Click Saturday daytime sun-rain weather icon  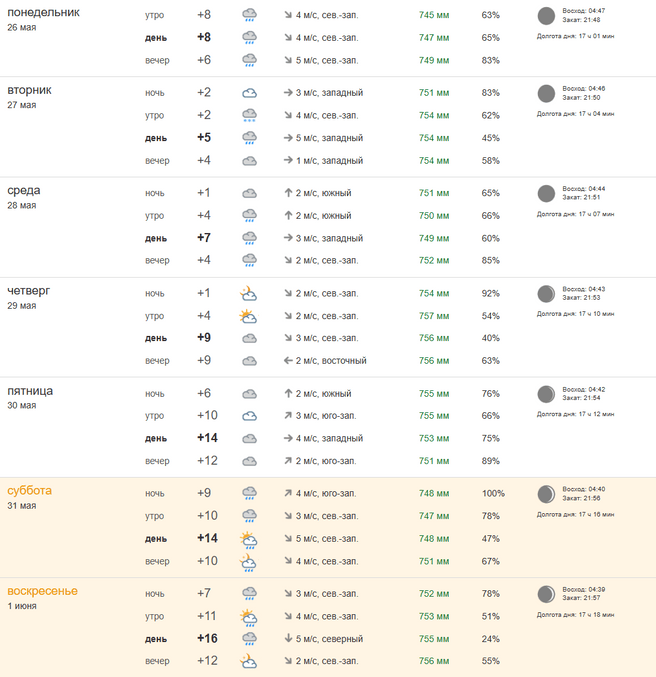[248, 539]
